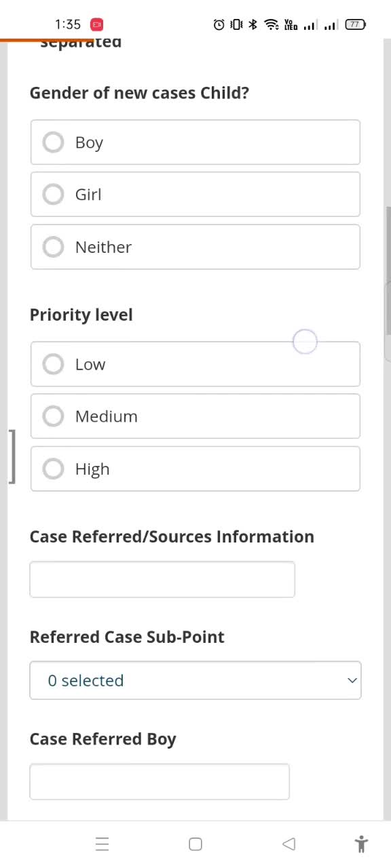This screenshot has height=868, width=391.
Task: Tap the notification badge near the time
Action: point(96,24)
